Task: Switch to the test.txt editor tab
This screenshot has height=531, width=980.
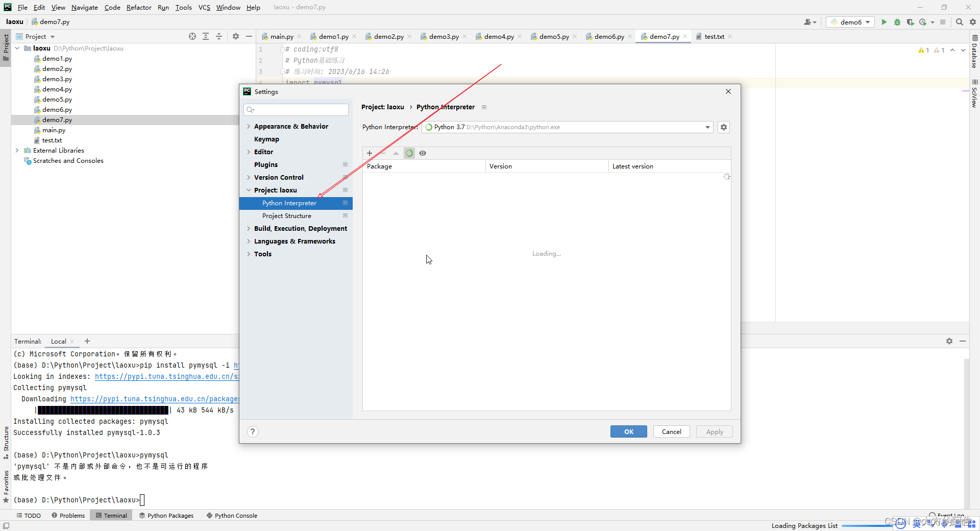Action: pyautogui.click(x=714, y=36)
